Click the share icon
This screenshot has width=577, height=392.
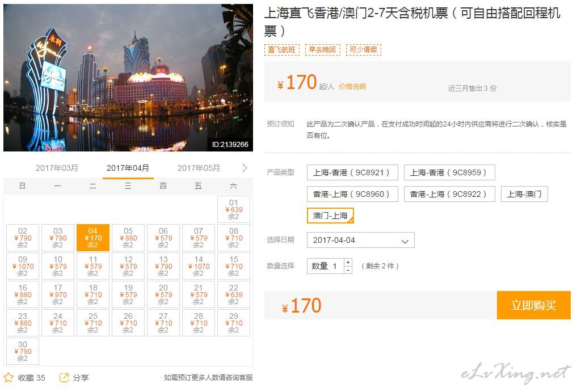pos(64,377)
